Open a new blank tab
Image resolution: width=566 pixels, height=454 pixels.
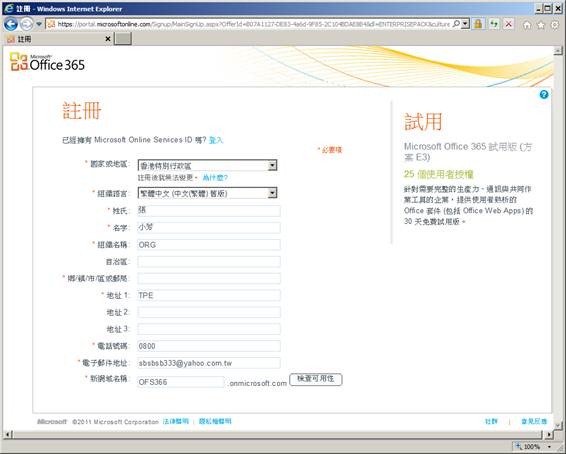coord(123,39)
